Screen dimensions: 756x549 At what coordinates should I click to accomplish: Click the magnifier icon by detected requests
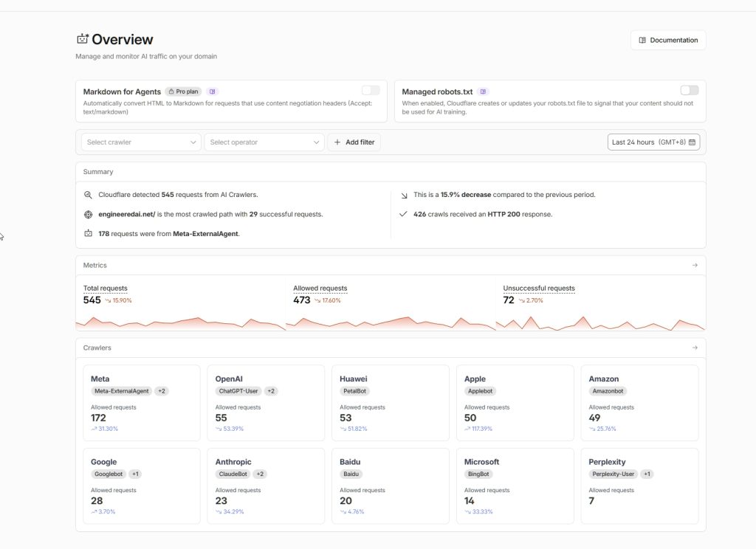(88, 195)
